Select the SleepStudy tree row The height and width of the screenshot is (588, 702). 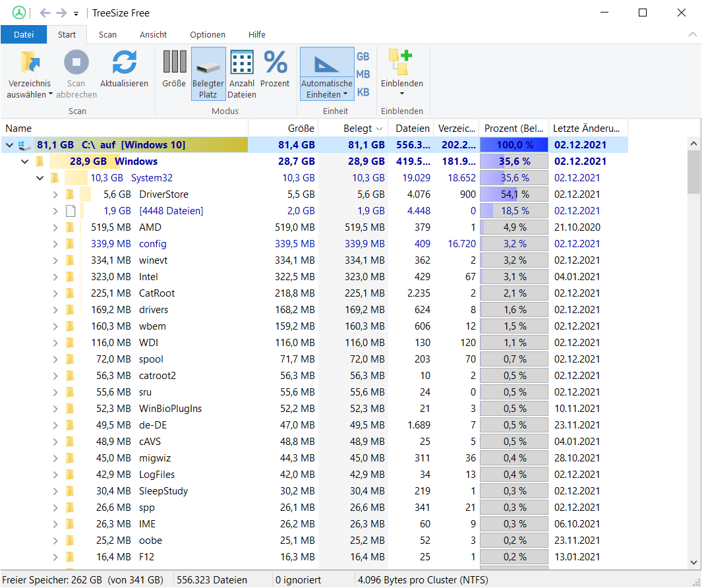[x=314, y=491]
